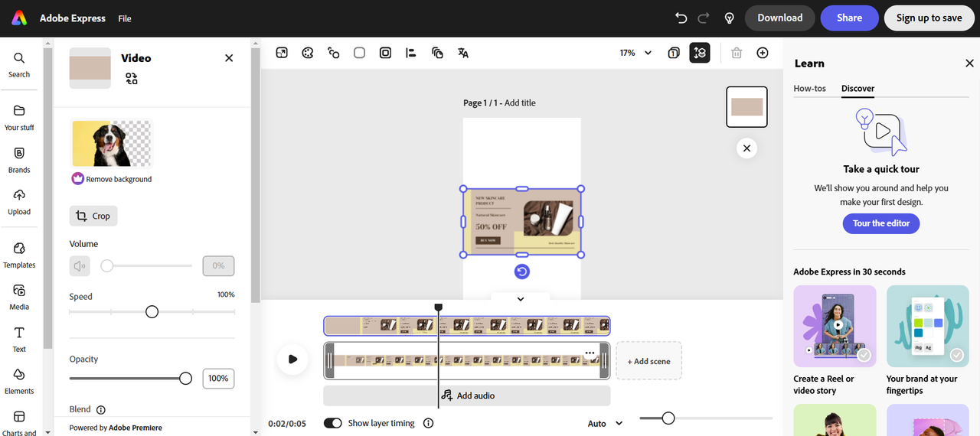This screenshot has width=980, height=436.
Task: Click the add page plus icon
Action: point(763,53)
